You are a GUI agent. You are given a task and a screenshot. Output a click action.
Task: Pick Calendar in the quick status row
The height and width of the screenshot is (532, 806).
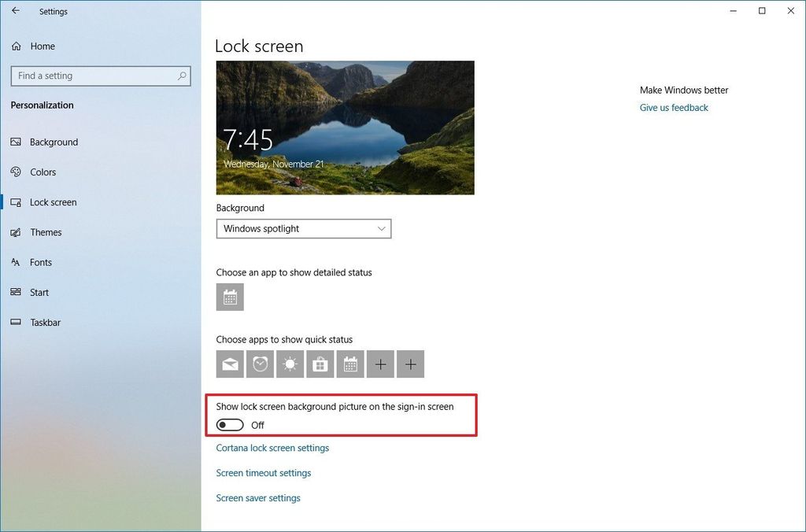349,364
